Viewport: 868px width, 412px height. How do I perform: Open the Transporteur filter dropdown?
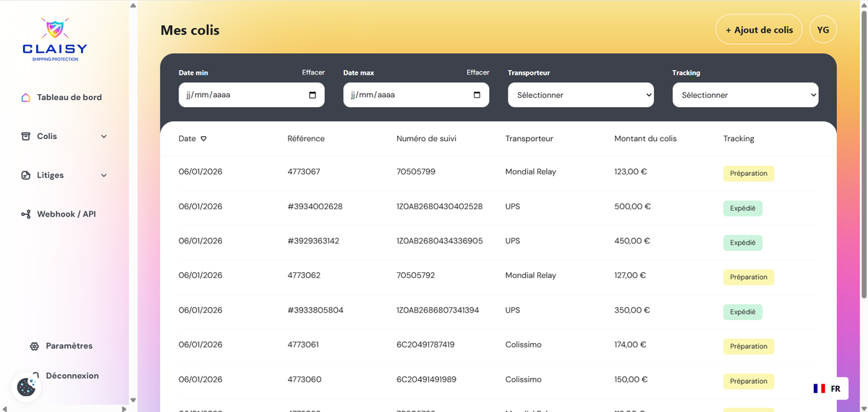(x=580, y=95)
